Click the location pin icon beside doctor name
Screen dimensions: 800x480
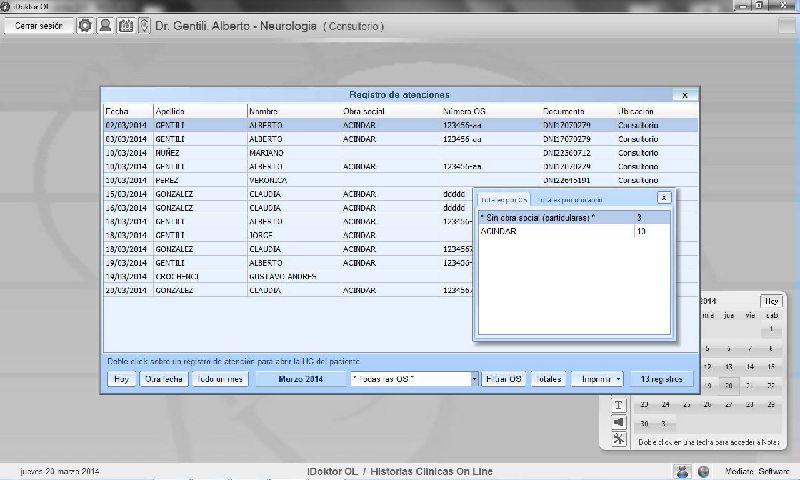click(144, 26)
